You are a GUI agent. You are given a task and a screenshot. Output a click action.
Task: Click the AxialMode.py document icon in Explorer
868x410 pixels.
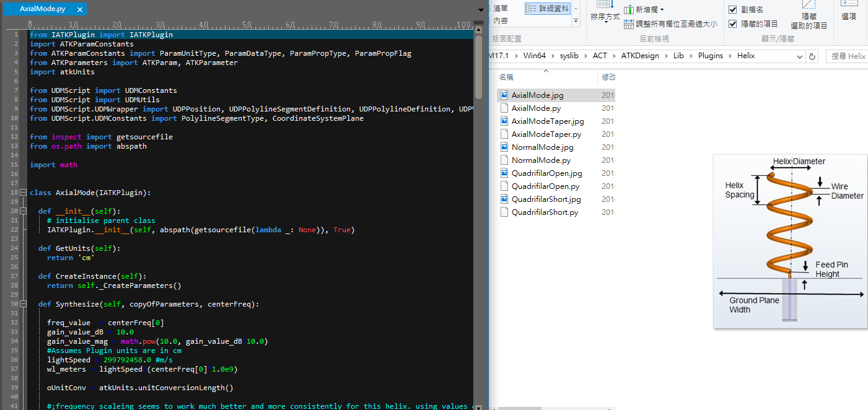[x=504, y=108]
